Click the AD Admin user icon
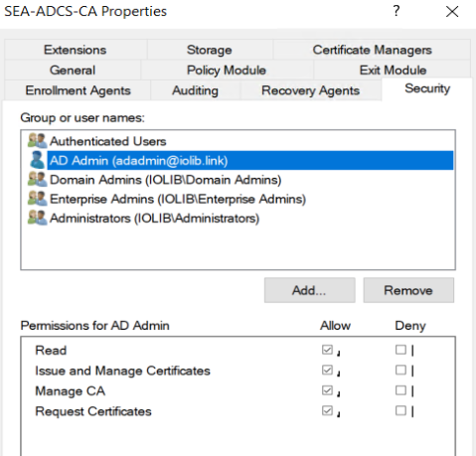Viewport: 476px width, 456px height. [37, 160]
